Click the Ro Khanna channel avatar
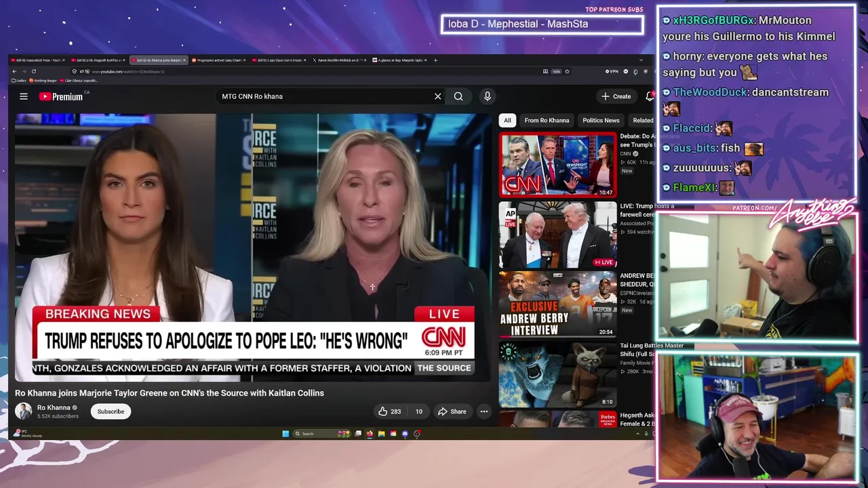This screenshot has width=868, height=488. [24, 411]
